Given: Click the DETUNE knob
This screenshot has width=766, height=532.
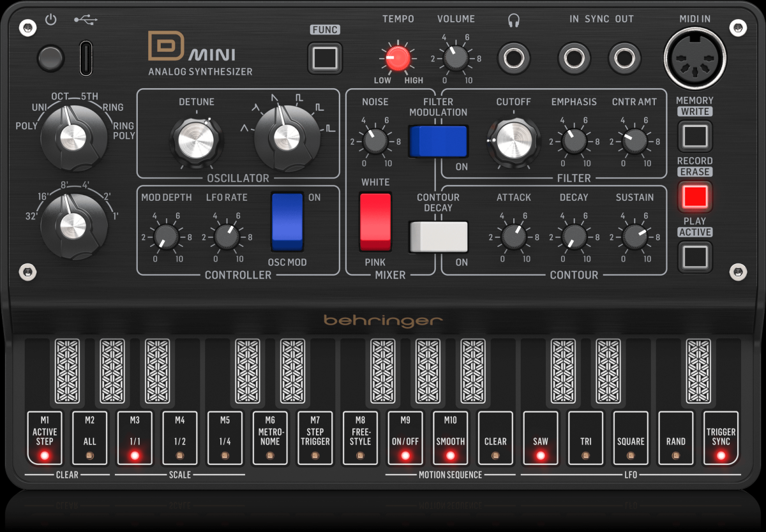Looking at the screenshot, I should tap(196, 139).
